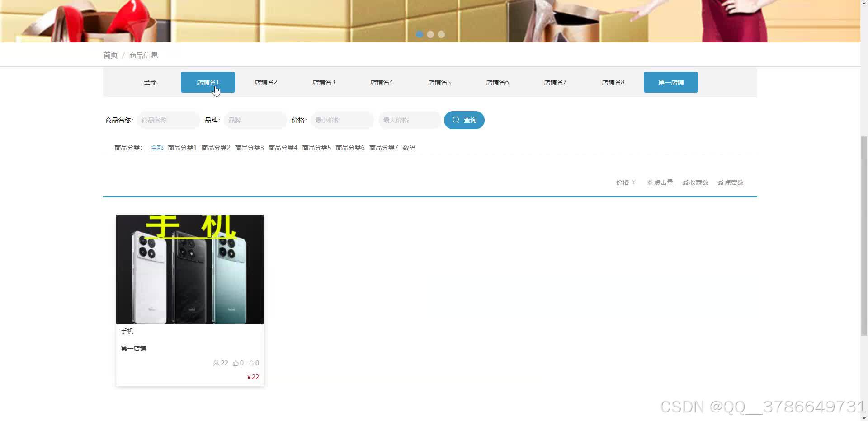The width and height of the screenshot is (868, 421).
Task: Choose 全部 in the shop filter bar
Action: click(x=151, y=82)
